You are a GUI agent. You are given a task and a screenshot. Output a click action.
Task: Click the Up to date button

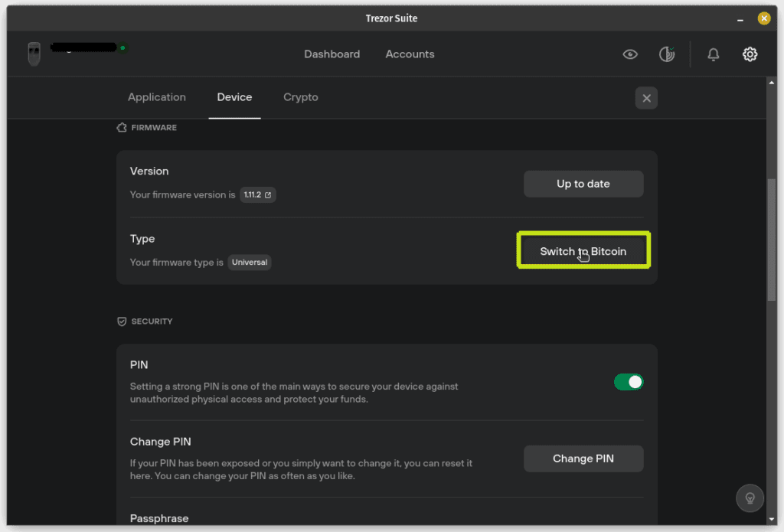[583, 184]
